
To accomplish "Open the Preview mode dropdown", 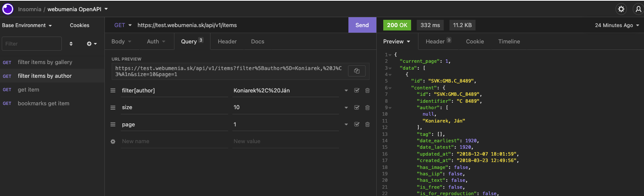I will pos(397,42).
